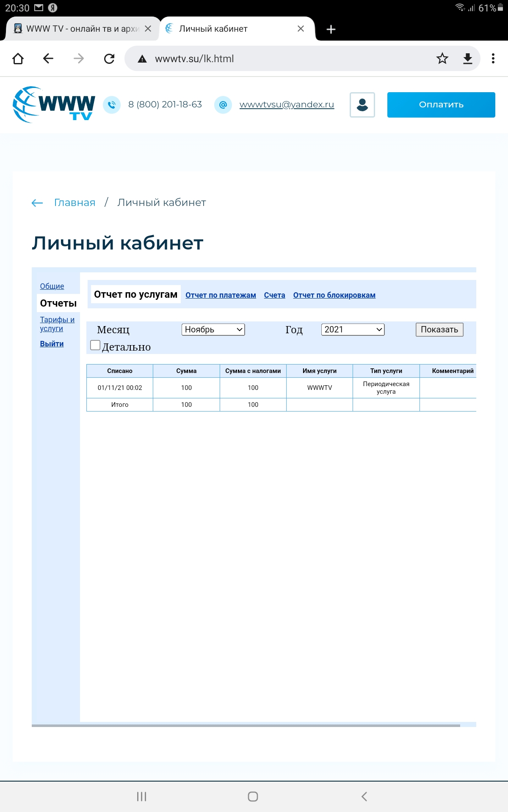The image size is (508, 812).
Task: Switch to WWW TV browser tab
Action: 83,29
